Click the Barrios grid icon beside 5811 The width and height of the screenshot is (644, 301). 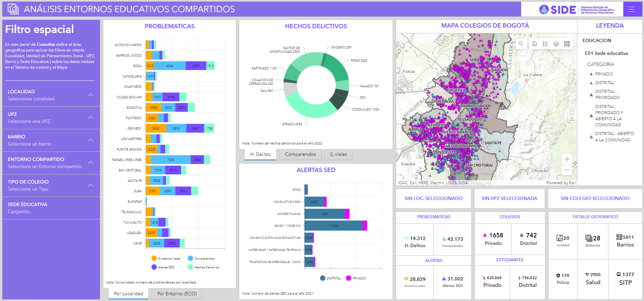tap(619, 237)
